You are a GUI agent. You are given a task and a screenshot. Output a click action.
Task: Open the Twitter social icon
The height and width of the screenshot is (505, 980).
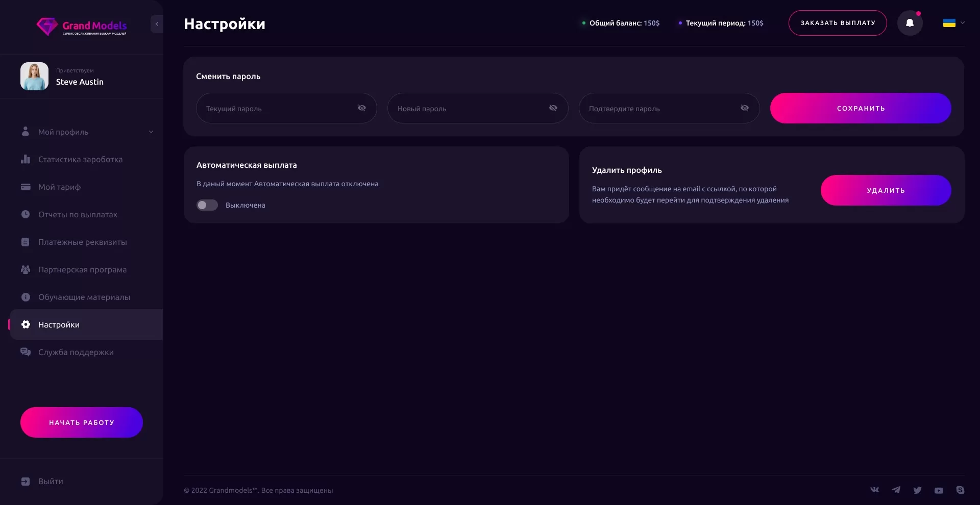[x=917, y=490]
